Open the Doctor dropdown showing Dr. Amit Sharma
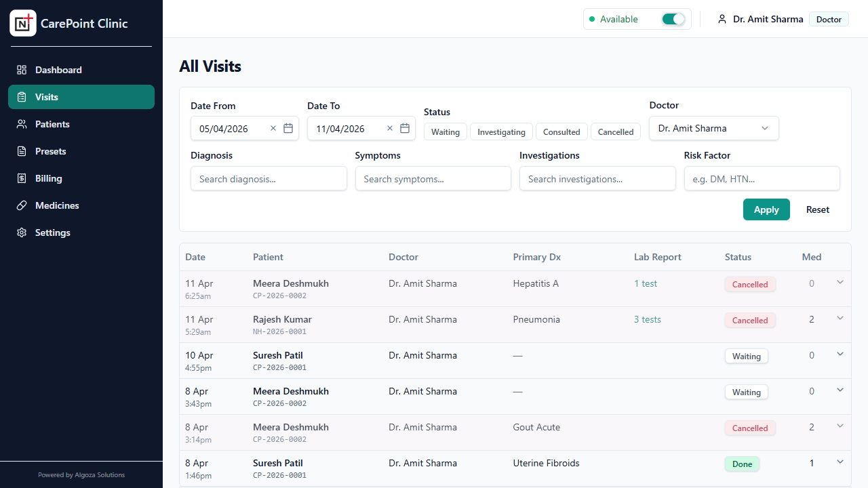868x488 pixels. click(713, 128)
